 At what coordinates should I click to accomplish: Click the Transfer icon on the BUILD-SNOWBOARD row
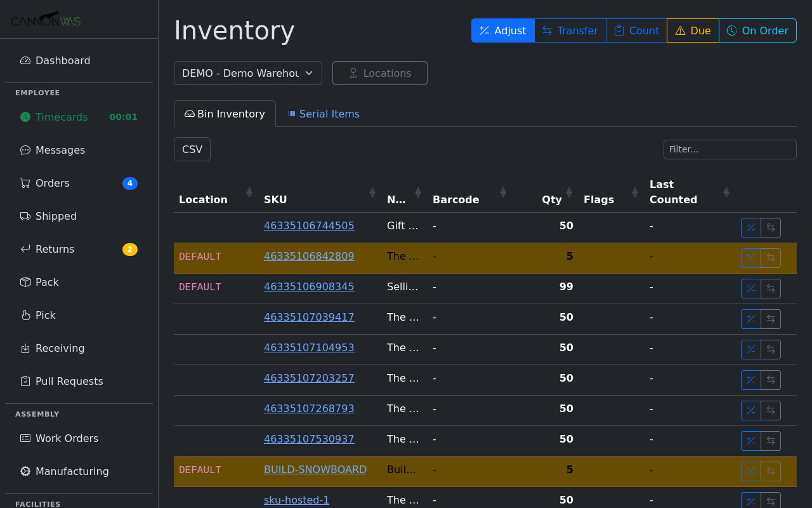click(x=771, y=471)
